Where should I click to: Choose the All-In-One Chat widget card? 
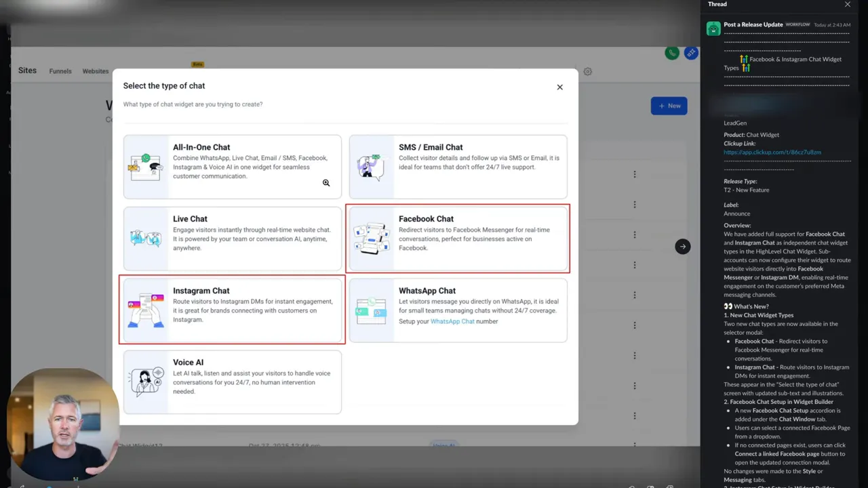click(233, 167)
